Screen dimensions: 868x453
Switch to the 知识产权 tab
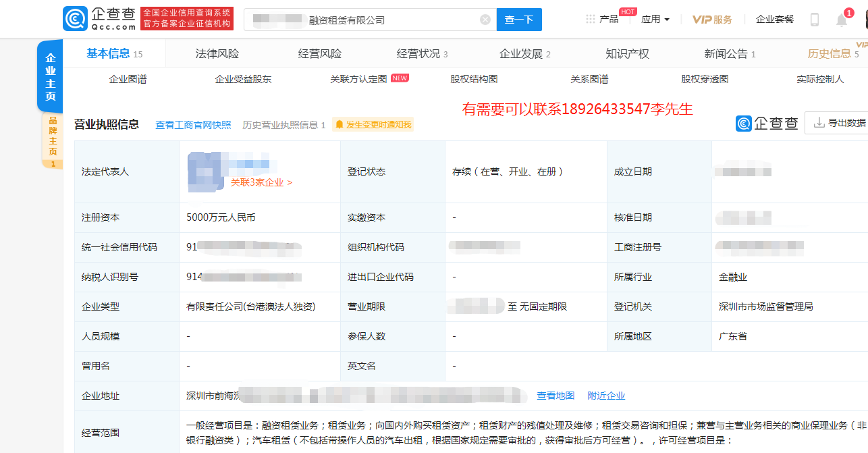[x=627, y=53]
